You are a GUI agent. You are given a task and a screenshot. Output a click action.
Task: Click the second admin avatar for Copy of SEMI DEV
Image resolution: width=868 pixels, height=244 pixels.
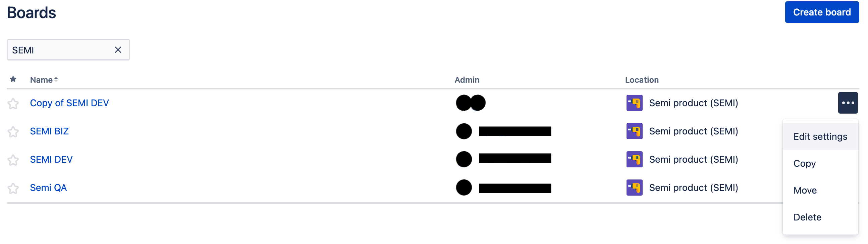[478, 103]
